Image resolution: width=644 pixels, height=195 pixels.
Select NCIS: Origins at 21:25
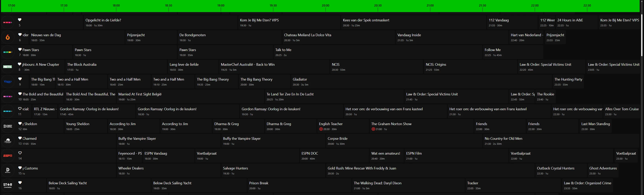[x=471, y=67]
